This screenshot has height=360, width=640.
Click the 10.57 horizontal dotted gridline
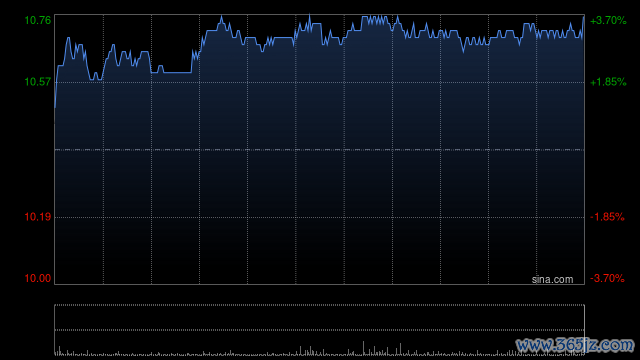click(320, 82)
